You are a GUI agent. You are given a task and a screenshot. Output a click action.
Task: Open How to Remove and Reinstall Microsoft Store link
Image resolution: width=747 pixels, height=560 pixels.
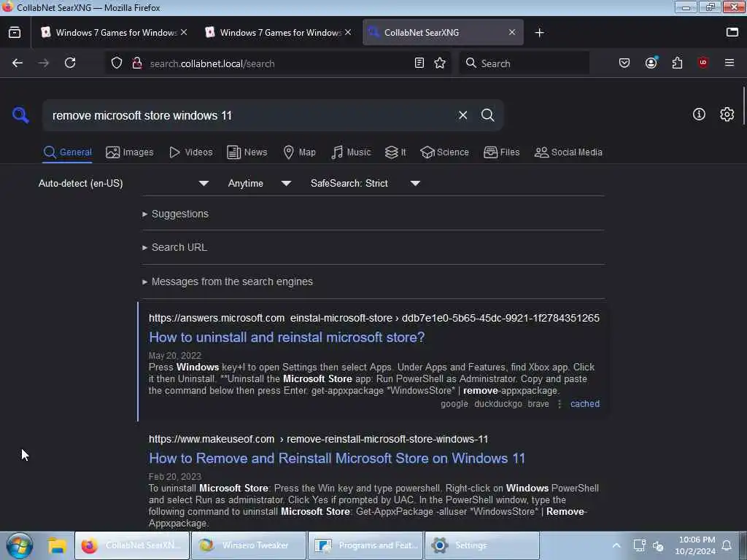click(x=337, y=458)
